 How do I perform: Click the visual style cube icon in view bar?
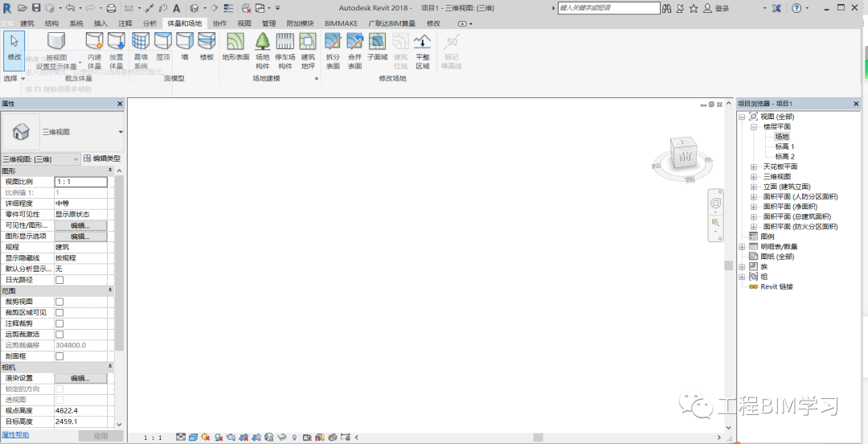(x=193, y=438)
